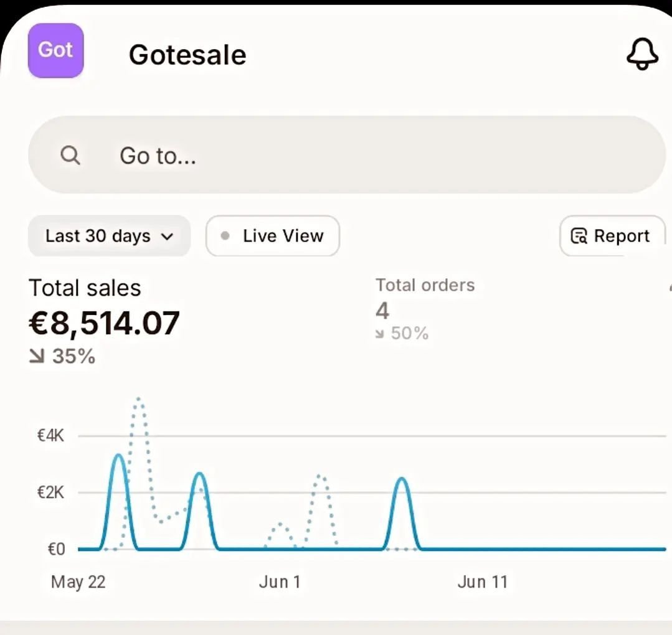672x635 pixels.
Task: Click the Jun 1 axis label
Action: [x=280, y=582]
